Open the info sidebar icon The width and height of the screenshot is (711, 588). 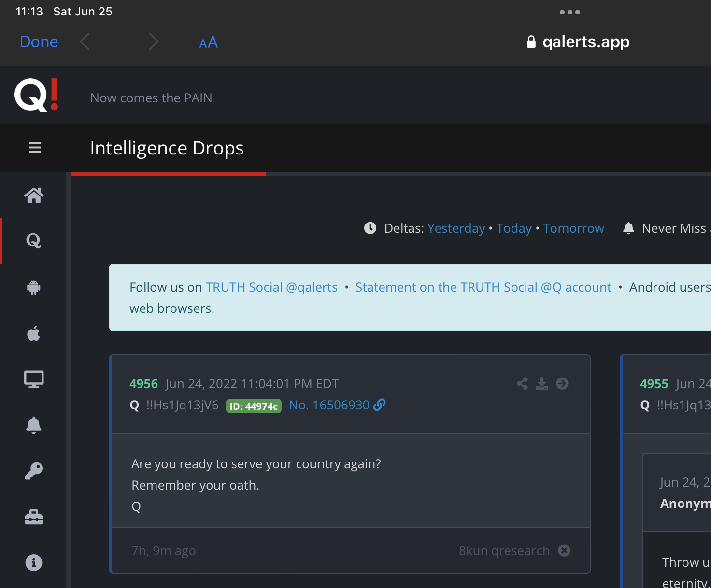click(x=34, y=562)
